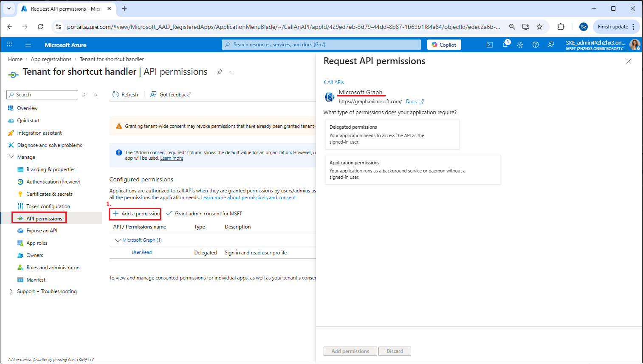Open the feedback icon in top bar
Viewport: 643px width, 364px height.
pyautogui.click(x=551, y=45)
